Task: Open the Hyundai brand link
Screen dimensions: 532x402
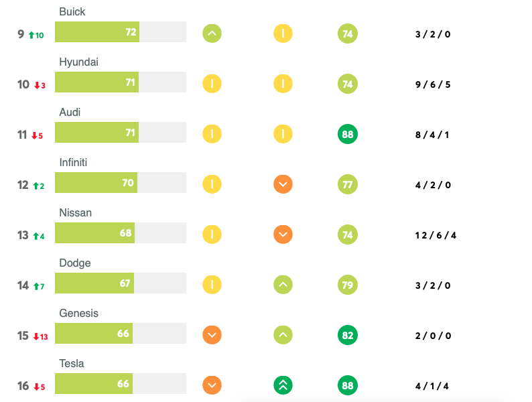Action: [x=79, y=62]
